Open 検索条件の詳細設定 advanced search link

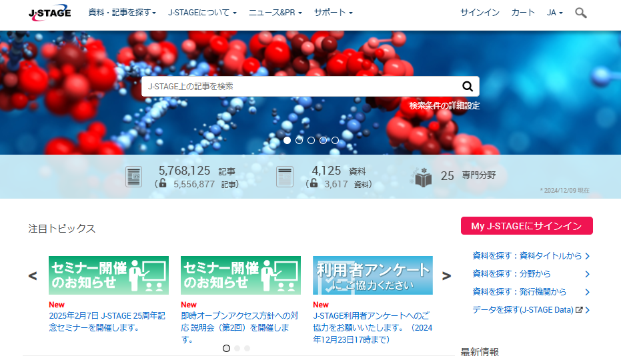pyautogui.click(x=444, y=105)
